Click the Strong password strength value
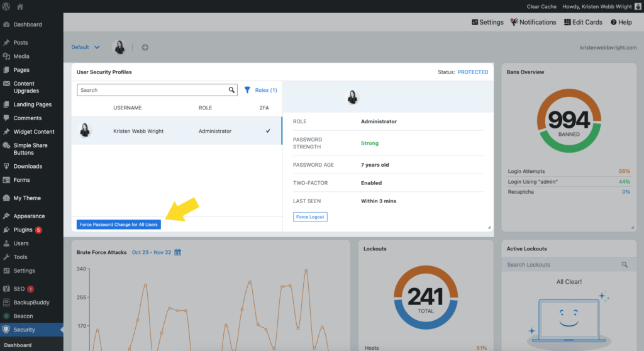Viewport: 644px width, 351px height. click(x=370, y=143)
